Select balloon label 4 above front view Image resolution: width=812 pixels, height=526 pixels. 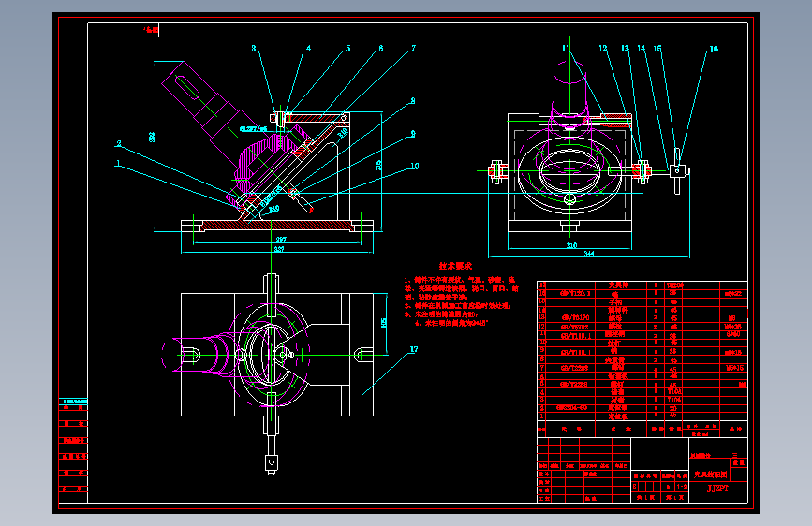tap(309, 48)
